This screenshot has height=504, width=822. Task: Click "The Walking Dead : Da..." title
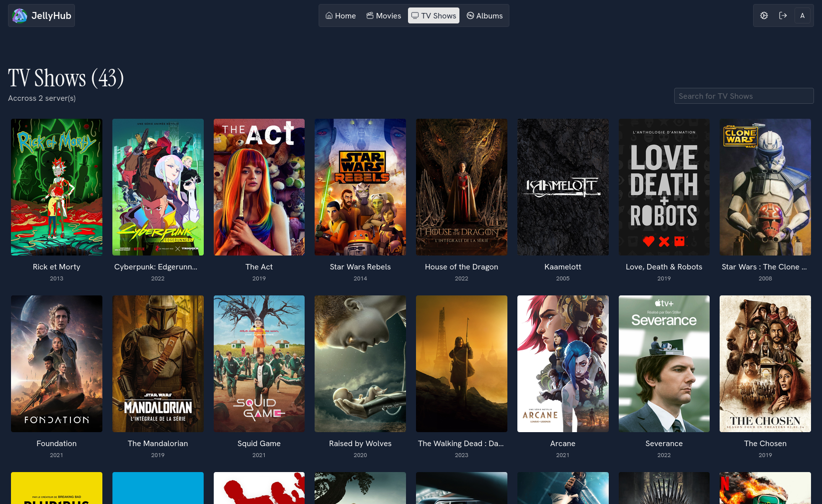461,444
